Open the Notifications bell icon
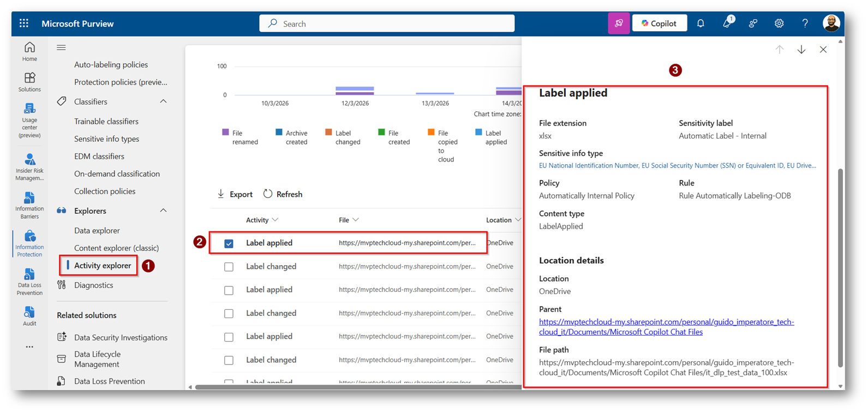Screen dimensions: 868x413 coord(701,23)
